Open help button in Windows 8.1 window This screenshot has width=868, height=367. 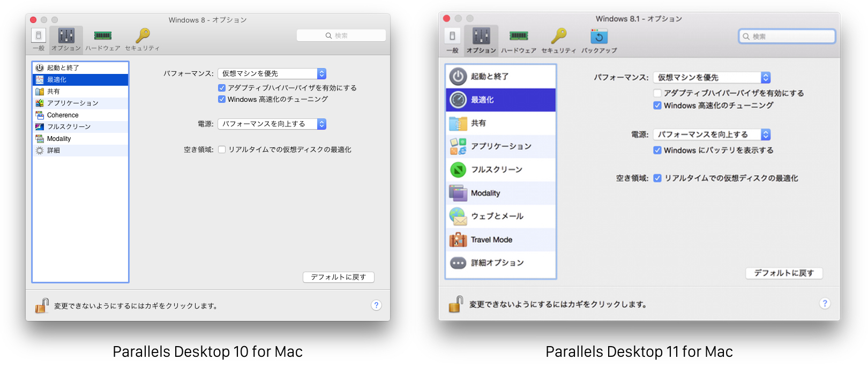point(825,303)
